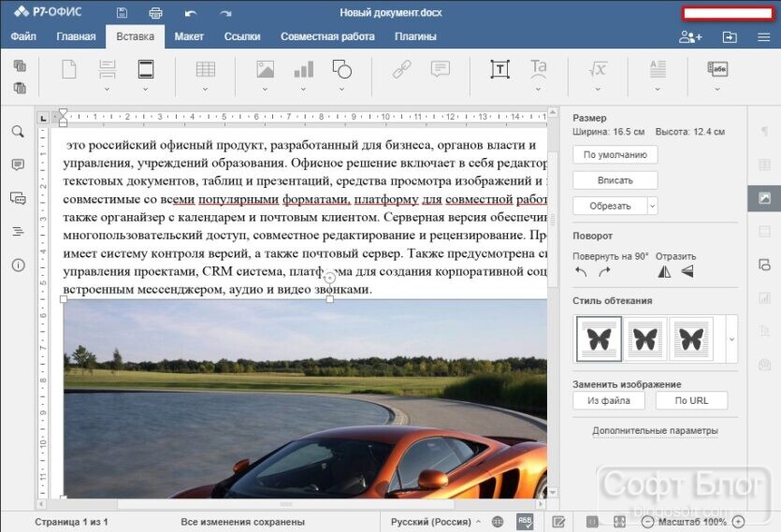Insert Text Art

[538, 69]
